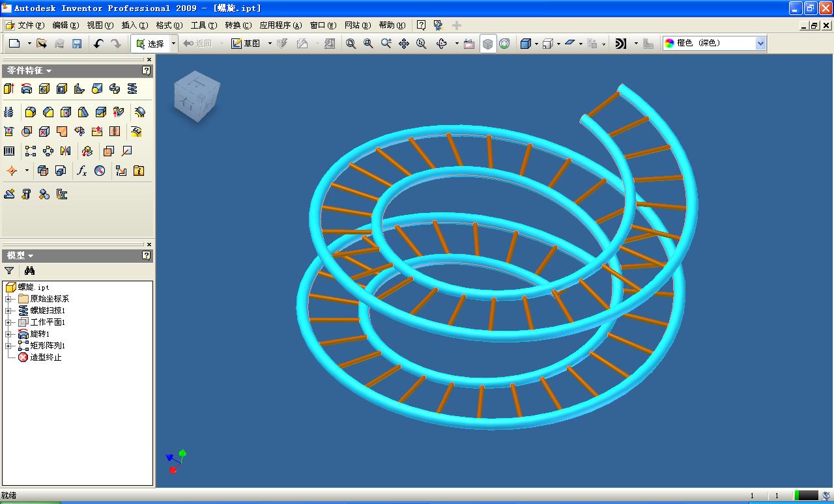The width and height of the screenshot is (834, 504).
Task: Select the Circular Pattern tool
Action: point(48,151)
